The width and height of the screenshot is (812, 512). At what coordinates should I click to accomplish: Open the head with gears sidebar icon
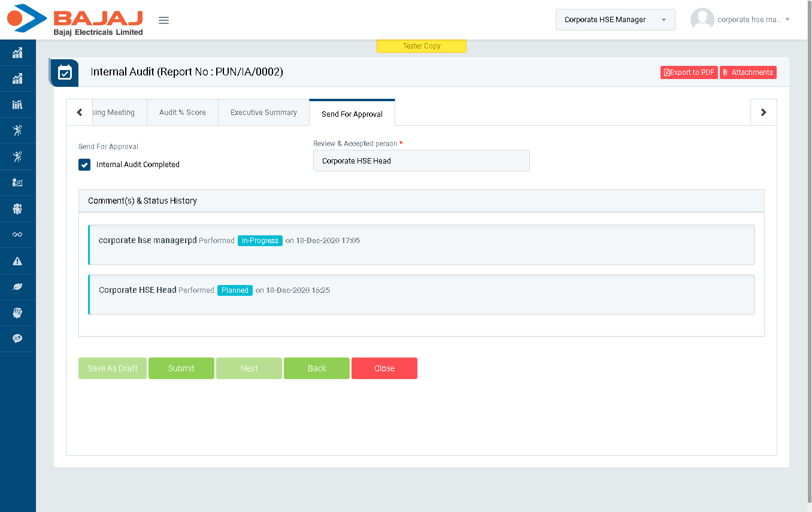(x=17, y=313)
